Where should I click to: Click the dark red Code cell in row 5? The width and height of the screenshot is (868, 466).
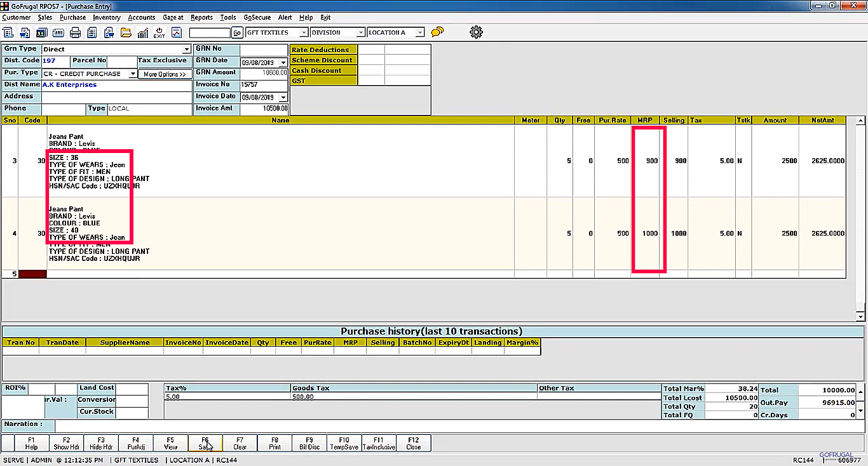33,274
